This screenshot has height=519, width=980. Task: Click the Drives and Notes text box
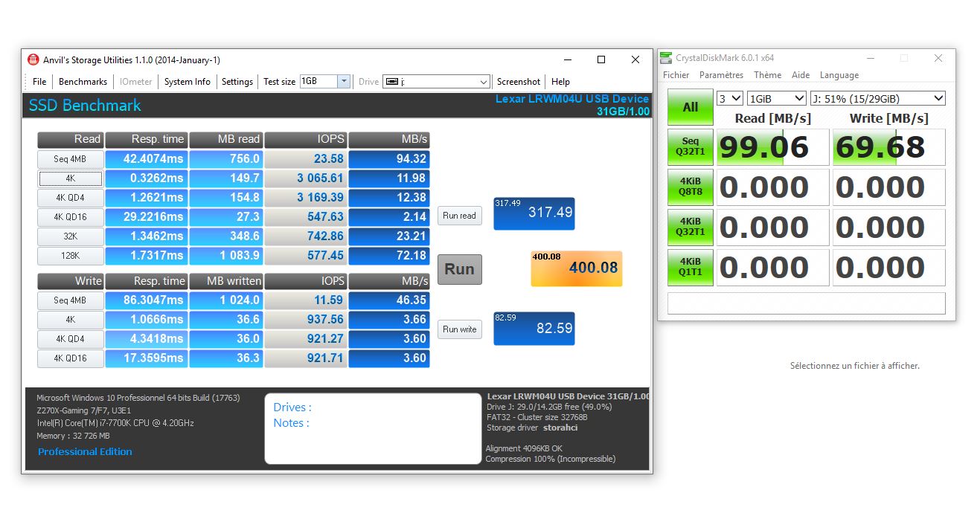373,429
